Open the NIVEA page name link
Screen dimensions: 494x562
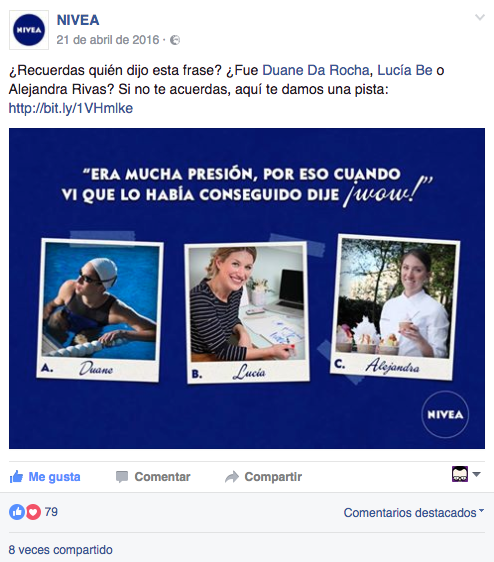[78, 20]
